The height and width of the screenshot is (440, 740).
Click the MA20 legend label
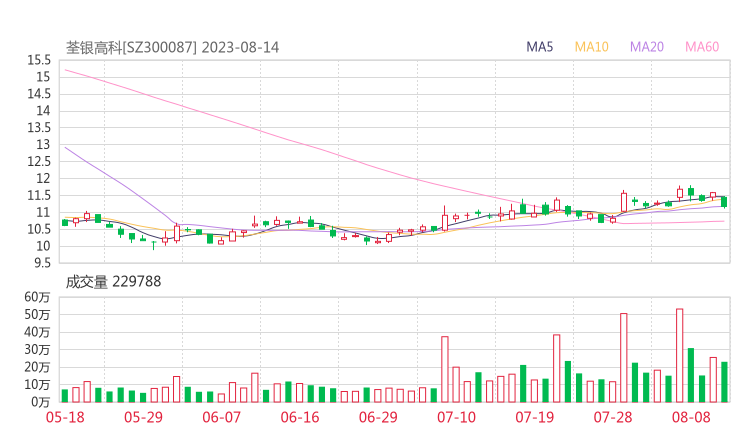click(x=647, y=47)
